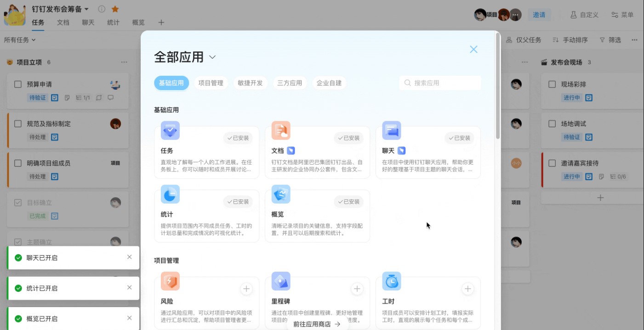644x330 pixels.
Task: Uncheck the 目标确立 task checkbox
Action: click(18, 203)
